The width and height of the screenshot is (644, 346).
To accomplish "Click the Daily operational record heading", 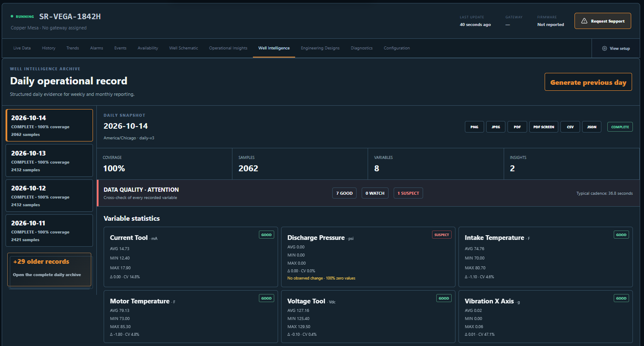I will [x=69, y=81].
